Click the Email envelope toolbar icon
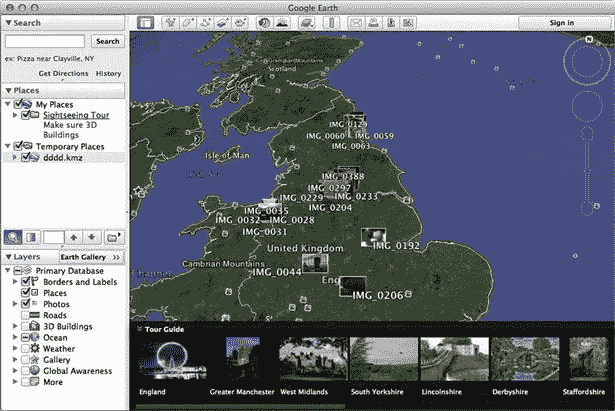The image size is (615, 411). click(x=355, y=23)
